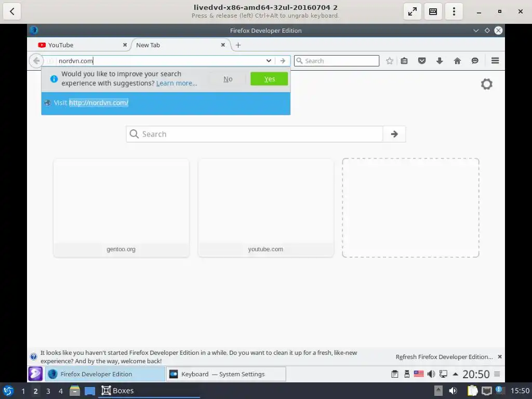This screenshot has width=532, height=399.
Task: Open the Boxes keyboard shortcuts button
Action: click(433, 11)
